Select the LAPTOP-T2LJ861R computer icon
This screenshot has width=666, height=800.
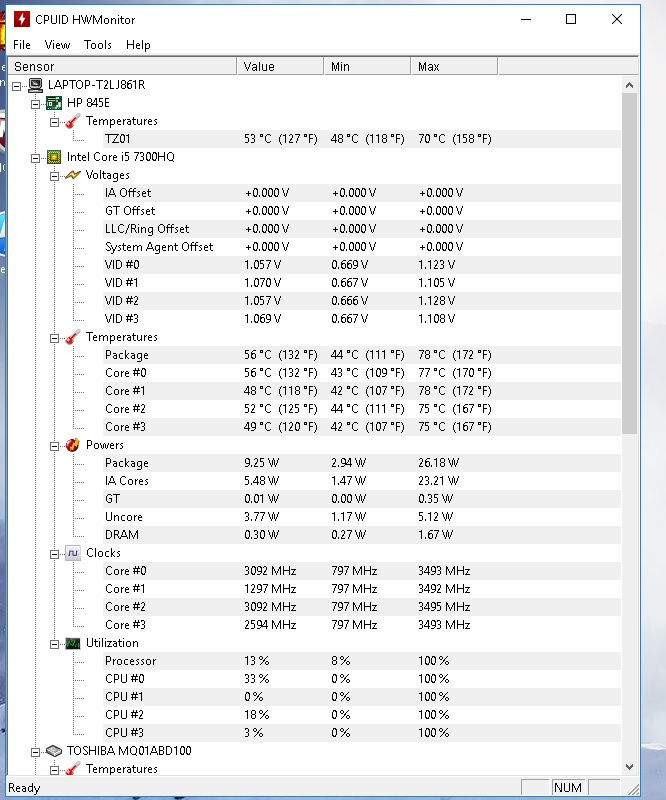pos(35,85)
